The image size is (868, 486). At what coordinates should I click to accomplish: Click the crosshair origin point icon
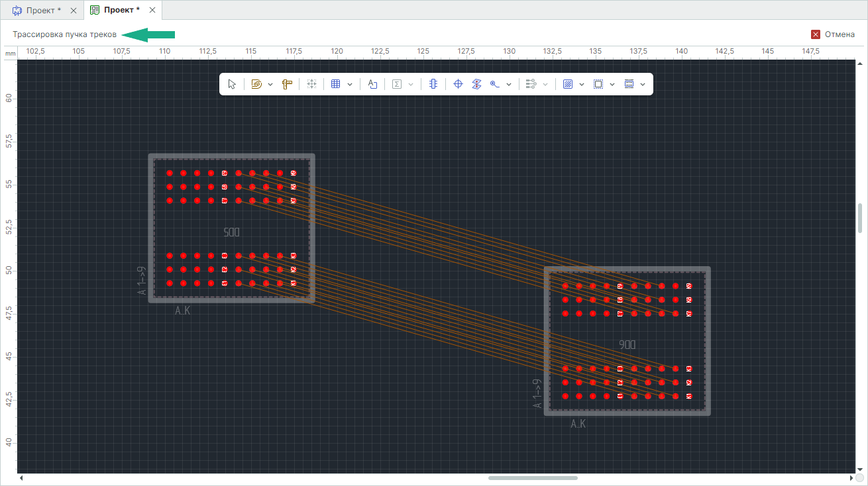[457, 84]
